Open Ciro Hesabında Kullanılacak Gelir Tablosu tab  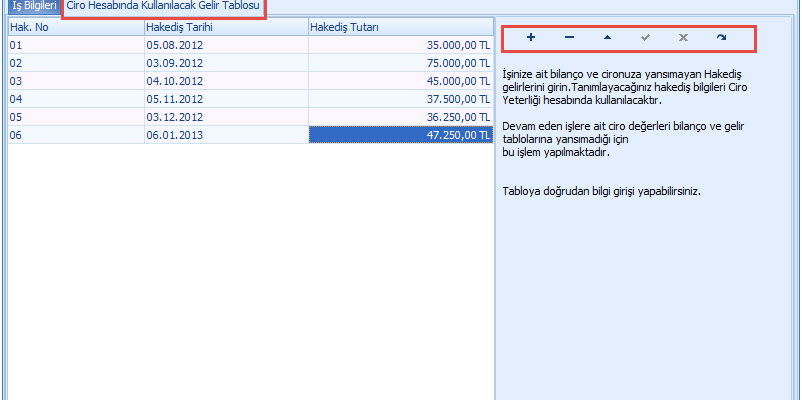163,7
